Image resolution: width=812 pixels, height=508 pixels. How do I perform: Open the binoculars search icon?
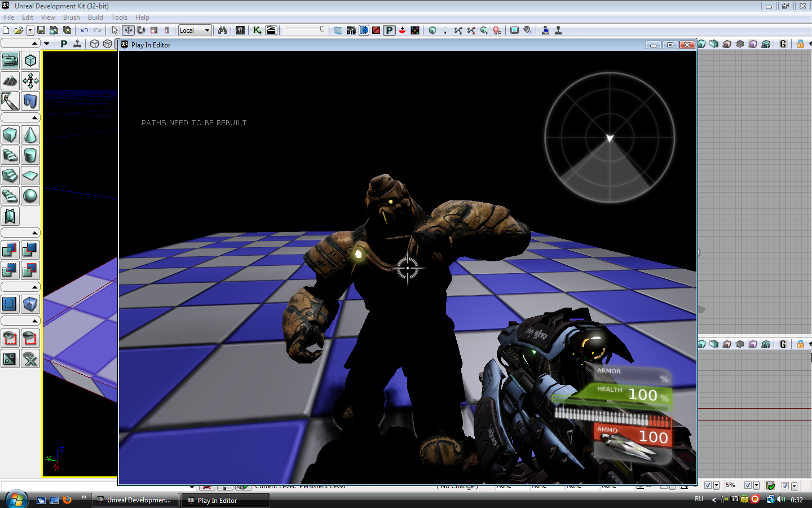pos(223,30)
